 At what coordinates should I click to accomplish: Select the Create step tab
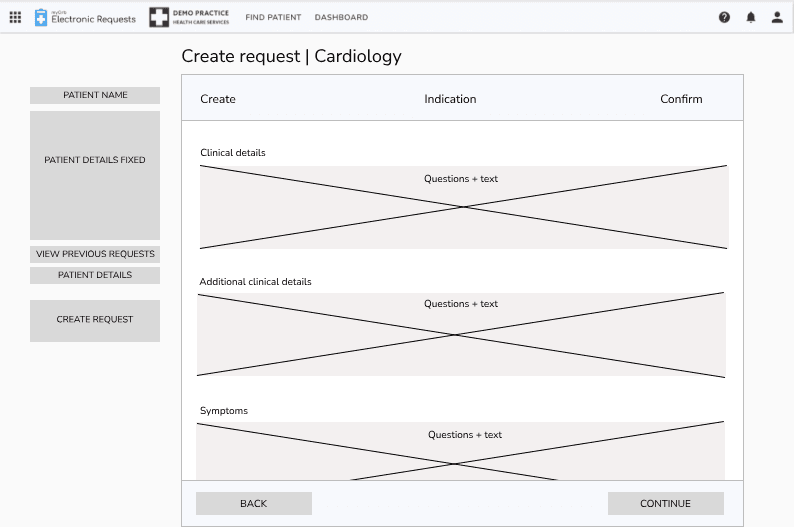(218, 99)
